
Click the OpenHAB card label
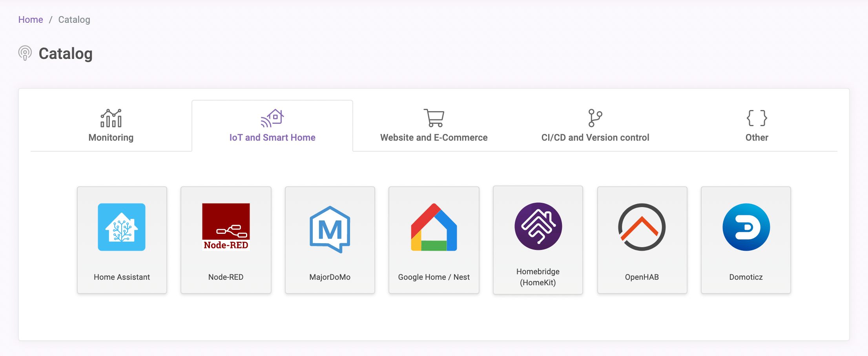tap(642, 277)
